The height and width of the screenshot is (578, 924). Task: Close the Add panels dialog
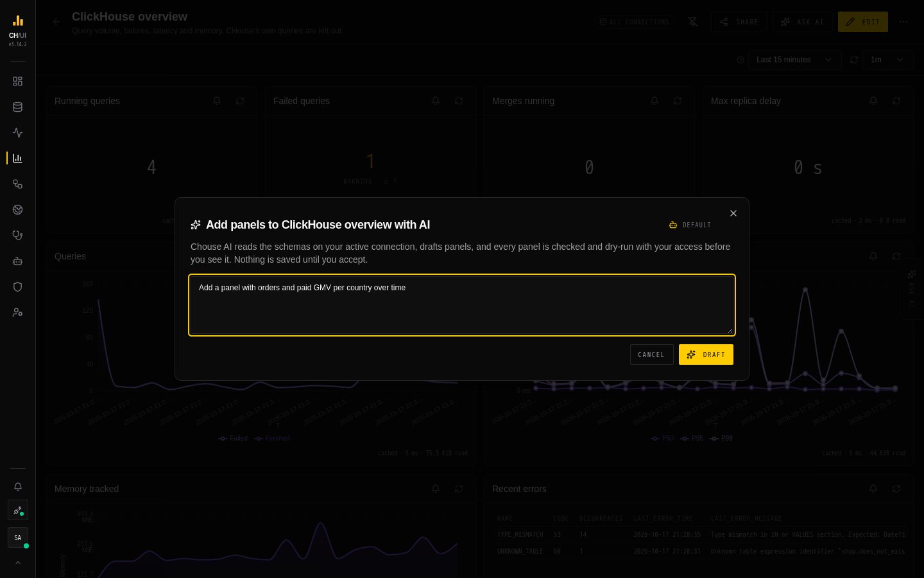pos(733,213)
